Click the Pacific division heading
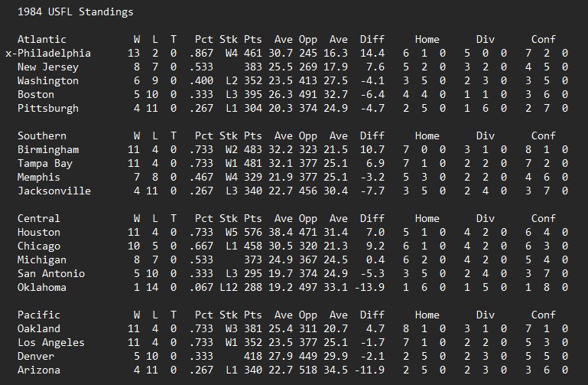 click(x=38, y=315)
